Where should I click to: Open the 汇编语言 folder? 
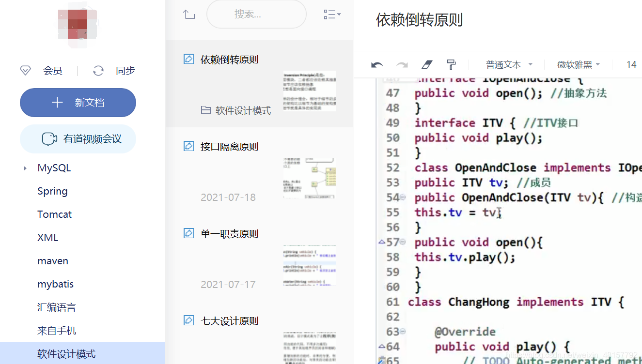57,307
